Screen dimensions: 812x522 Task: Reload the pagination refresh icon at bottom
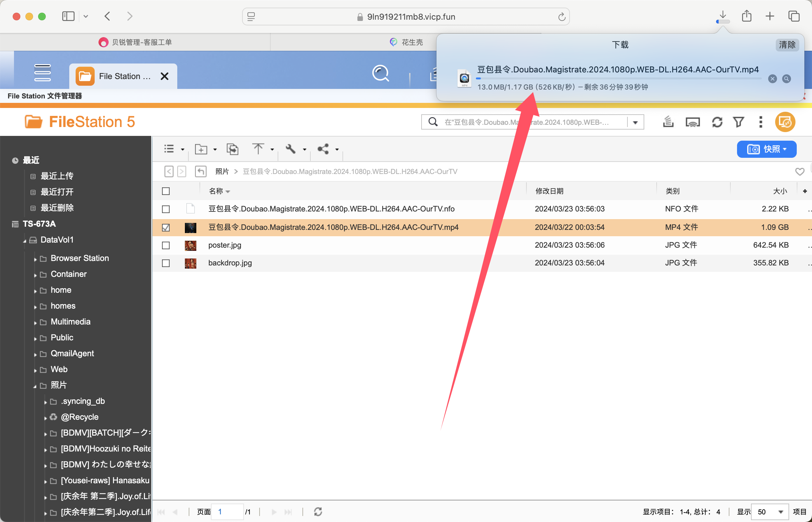318,512
